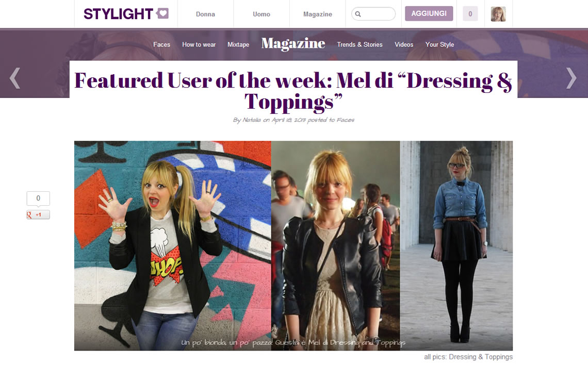Open the Magazine top navigation item

318,14
